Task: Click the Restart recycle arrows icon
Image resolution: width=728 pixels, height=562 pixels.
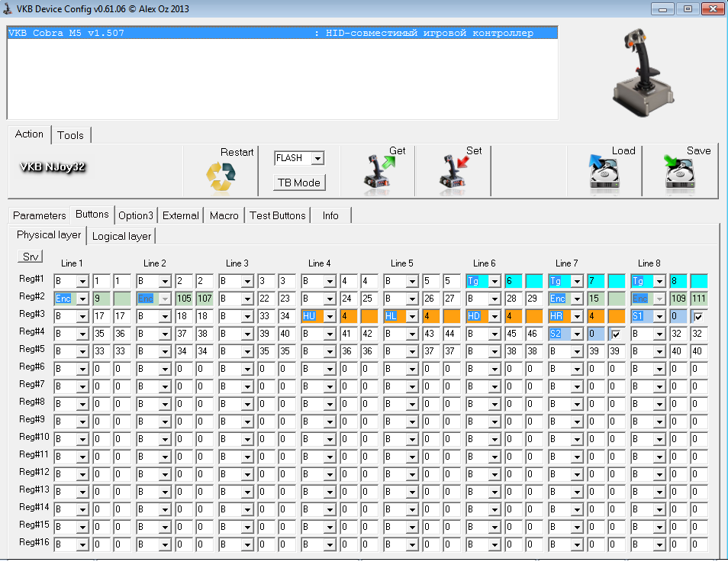Action: click(221, 176)
